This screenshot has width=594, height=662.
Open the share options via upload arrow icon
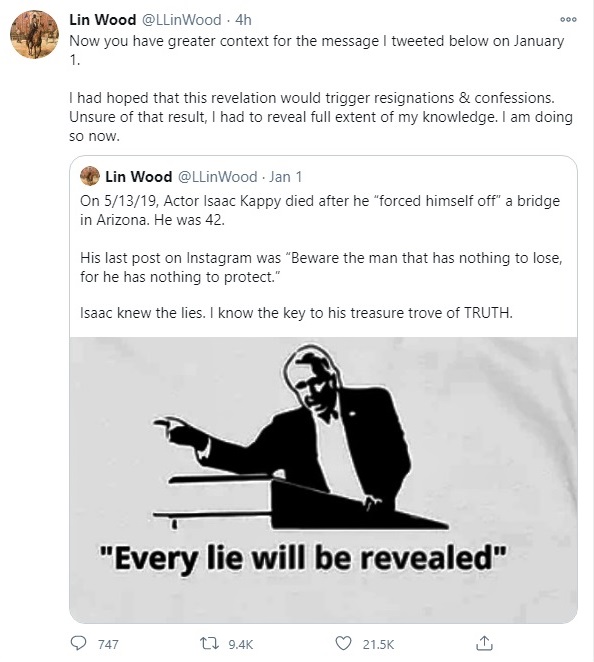pos(484,643)
